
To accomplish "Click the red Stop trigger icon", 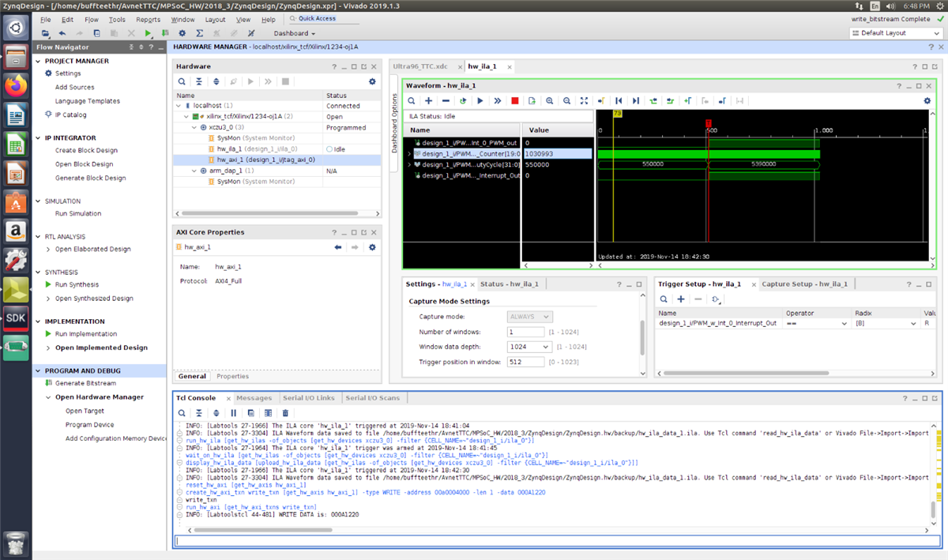I will tap(514, 101).
